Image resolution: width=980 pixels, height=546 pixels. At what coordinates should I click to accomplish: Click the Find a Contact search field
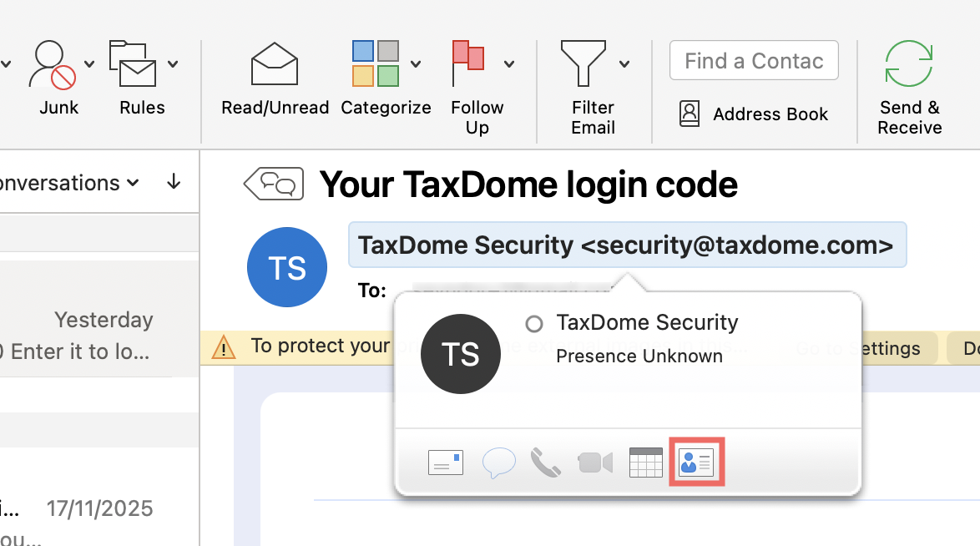point(754,61)
